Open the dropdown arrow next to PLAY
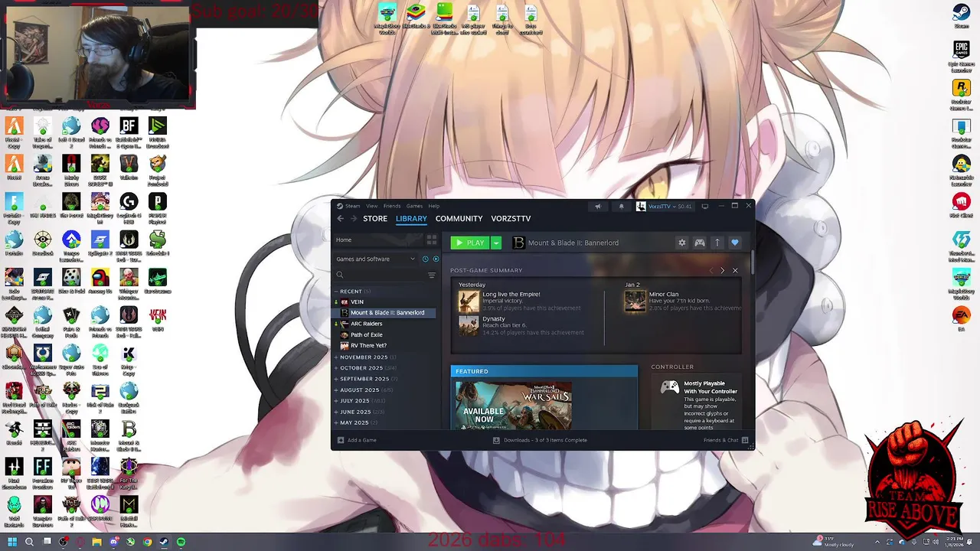Screen dimensions: 980x551 (x=496, y=243)
